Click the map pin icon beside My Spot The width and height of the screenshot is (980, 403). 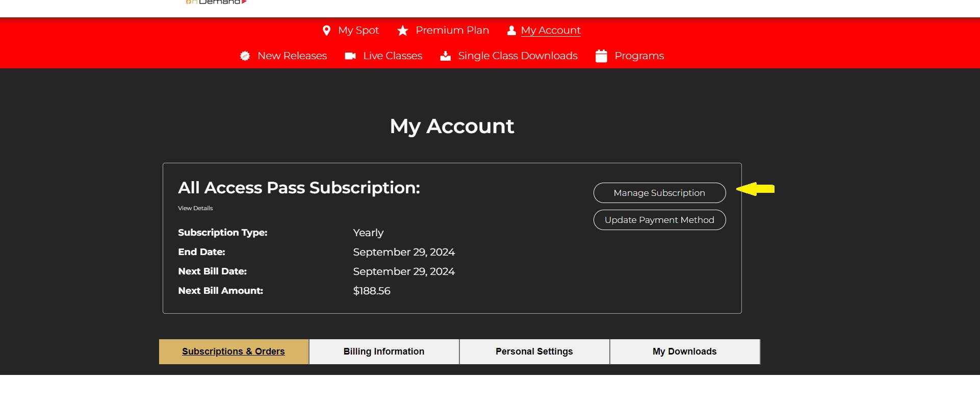326,31
